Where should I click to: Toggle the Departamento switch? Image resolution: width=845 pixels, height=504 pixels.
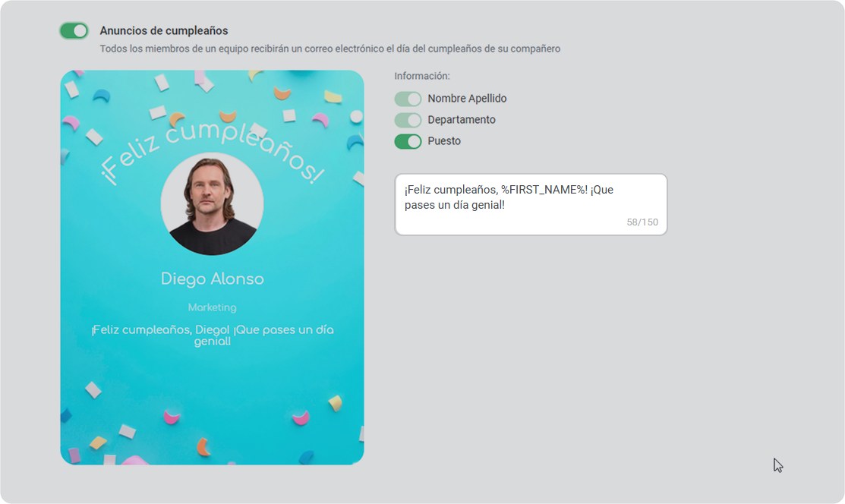(x=408, y=120)
